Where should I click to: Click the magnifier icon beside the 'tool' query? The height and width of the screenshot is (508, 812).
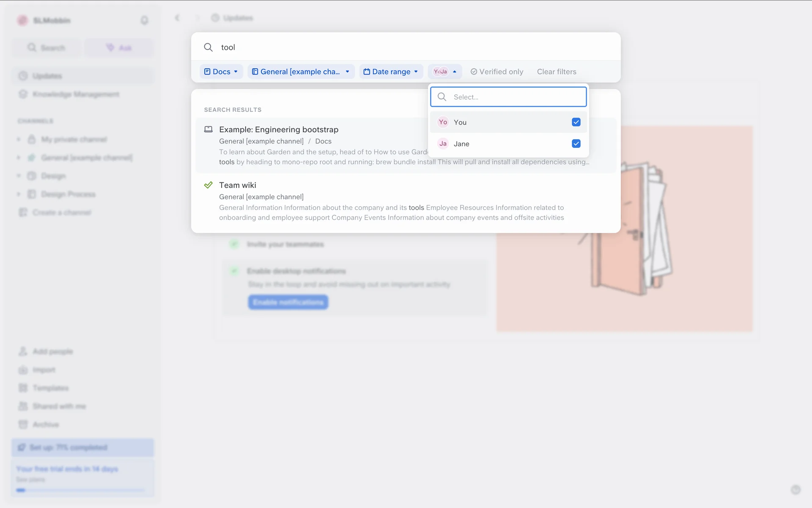(x=208, y=47)
